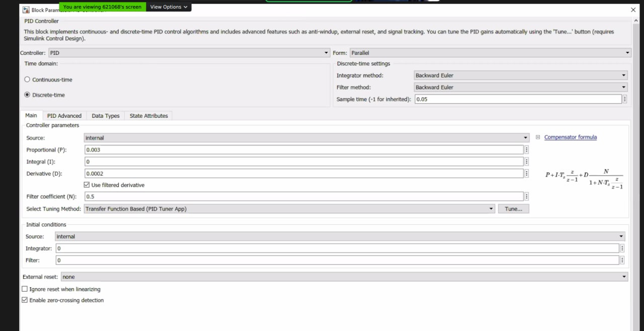Click the Sample time input field
This screenshot has width=644, height=331.
[x=518, y=99]
